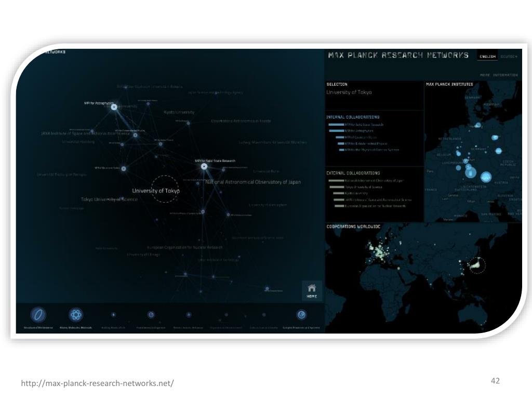The height and width of the screenshot is (399, 532).
Task: Click the dashed University of Tokyo selection circle
Action: (x=165, y=189)
